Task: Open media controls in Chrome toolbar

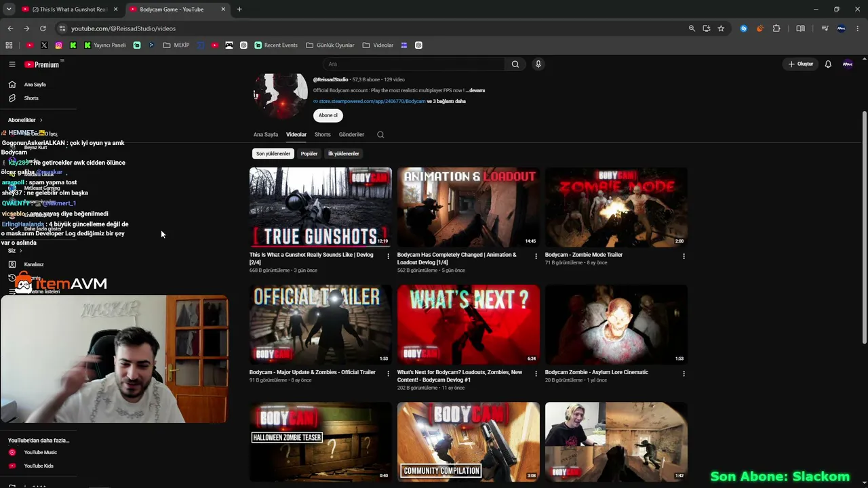Action: 825,28
